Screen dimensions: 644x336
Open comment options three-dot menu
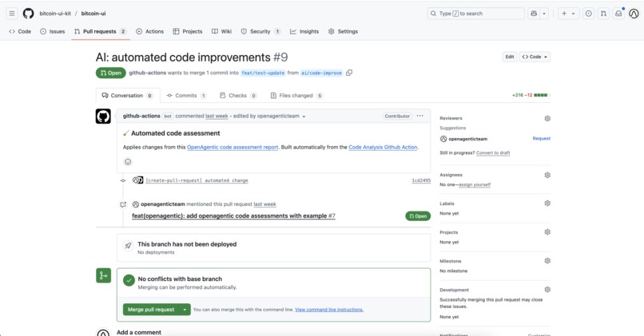point(419,116)
